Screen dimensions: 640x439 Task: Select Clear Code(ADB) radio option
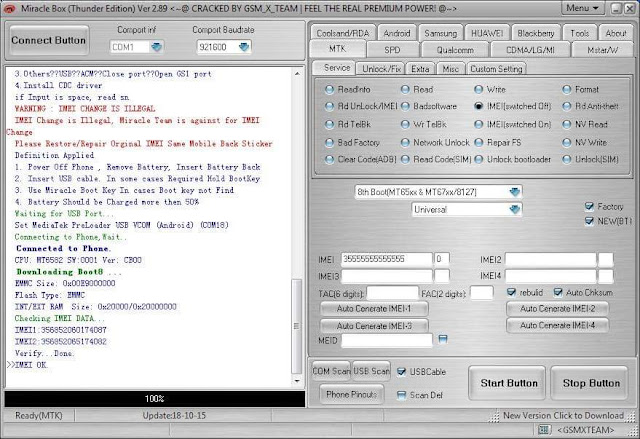pos(329,160)
